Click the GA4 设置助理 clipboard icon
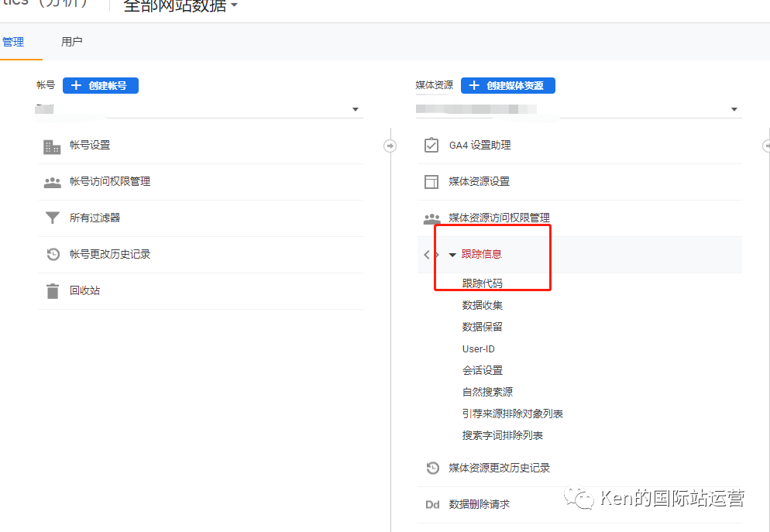The width and height of the screenshot is (770, 532). (x=431, y=146)
